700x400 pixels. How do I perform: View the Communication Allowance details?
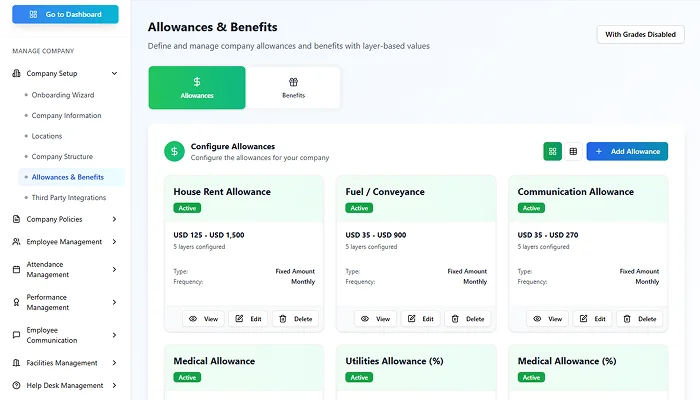(x=548, y=319)
